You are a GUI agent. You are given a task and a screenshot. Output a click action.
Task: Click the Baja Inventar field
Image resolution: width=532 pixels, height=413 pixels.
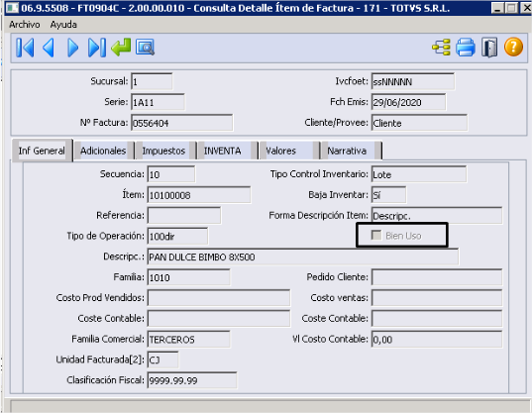click(x=388, y=195)
